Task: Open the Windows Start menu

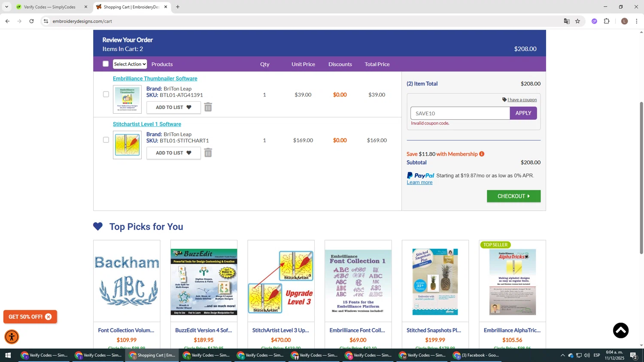Action: (x=8, y=355)
